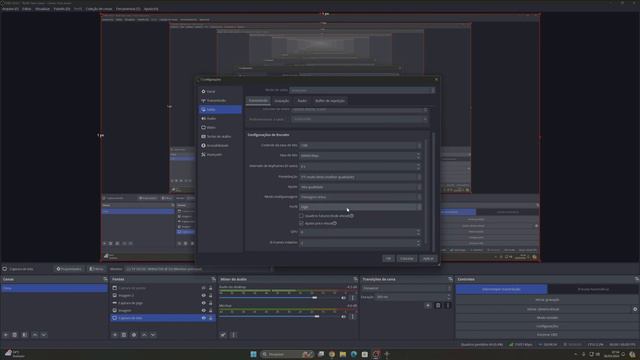Image resolution: width=640 pixels, height=360 pixels.
Task: Toggle psycho-visual tuning checkbox
Action: [301, 223]
